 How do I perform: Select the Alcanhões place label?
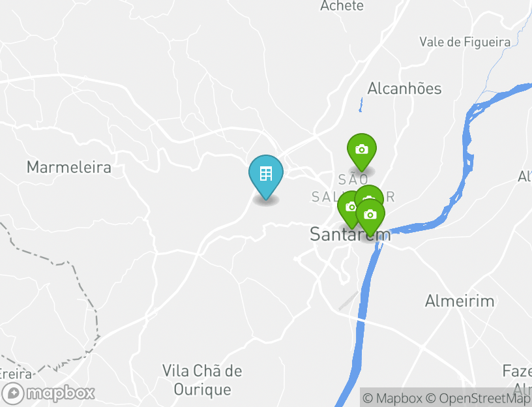(x=404, y=89)
